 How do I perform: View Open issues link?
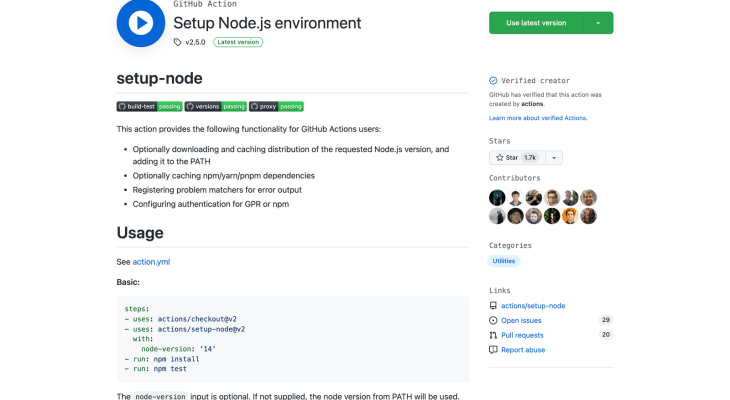pos(521,320)
